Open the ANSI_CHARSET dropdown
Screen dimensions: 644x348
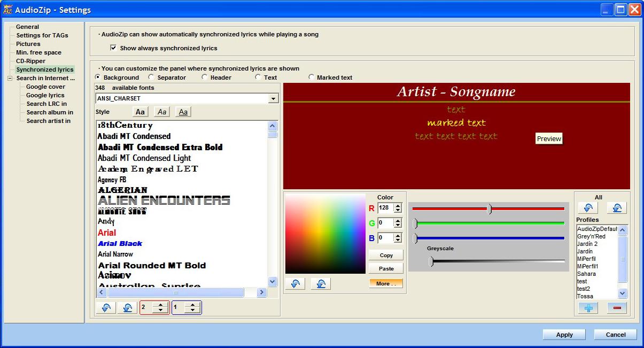274,99
